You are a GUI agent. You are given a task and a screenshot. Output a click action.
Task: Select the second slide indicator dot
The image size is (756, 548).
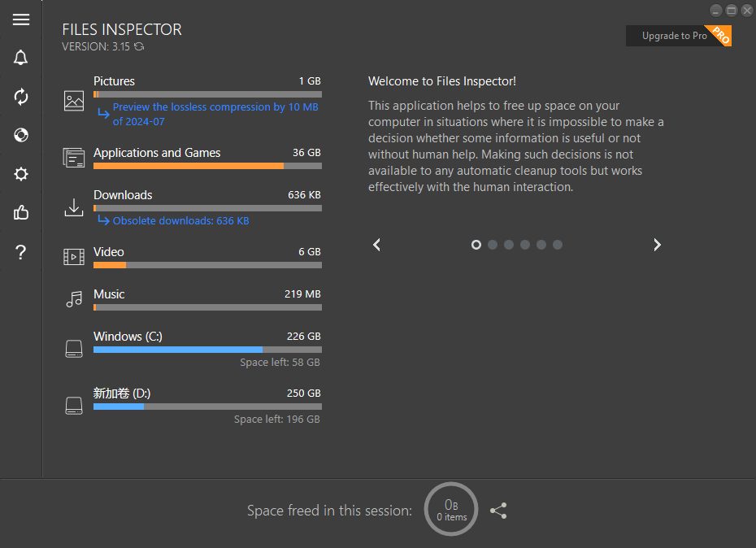pyautogui.click(x=493, y=245)
